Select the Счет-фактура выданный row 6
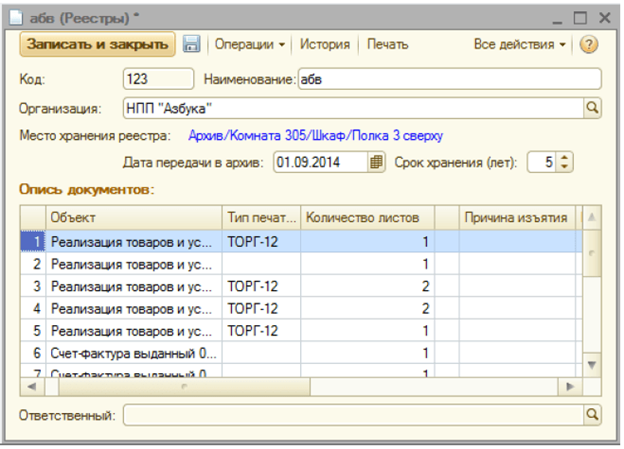The image size is (624, 449). point(130,352)
